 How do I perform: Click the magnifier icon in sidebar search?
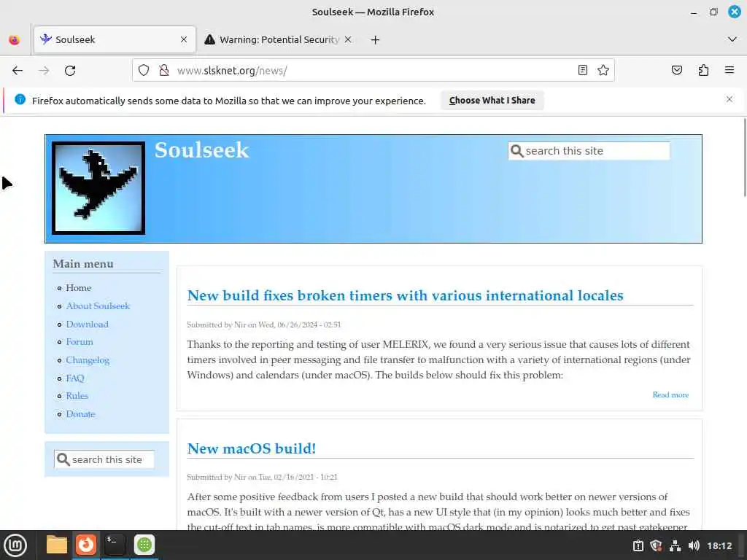(63, 459)
